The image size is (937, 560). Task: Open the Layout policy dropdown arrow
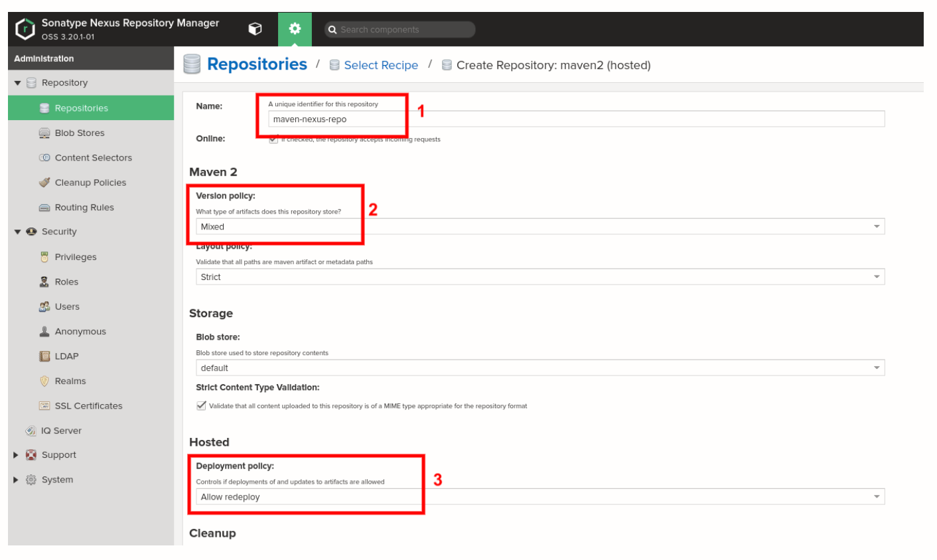877,277
